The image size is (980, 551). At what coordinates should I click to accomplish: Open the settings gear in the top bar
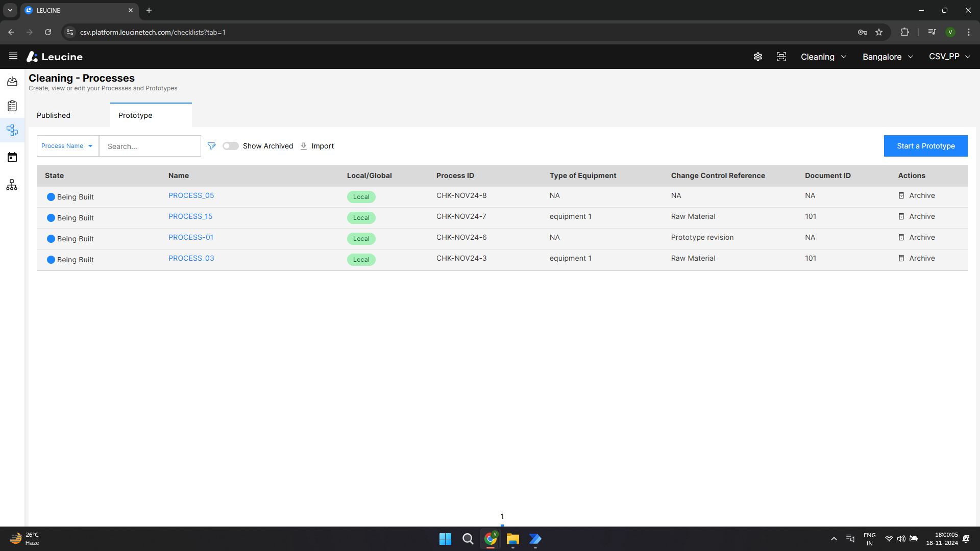coord(757,57)
